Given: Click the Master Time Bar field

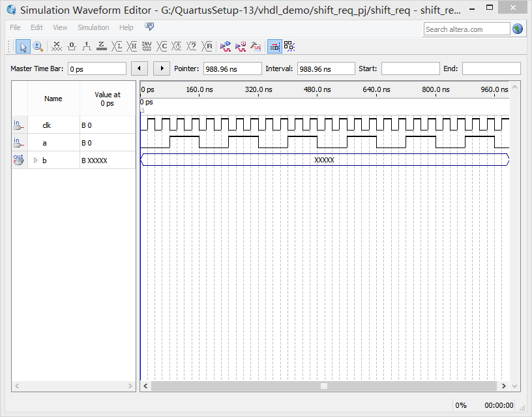Looking at the screenshot, I should click(97, 69).
